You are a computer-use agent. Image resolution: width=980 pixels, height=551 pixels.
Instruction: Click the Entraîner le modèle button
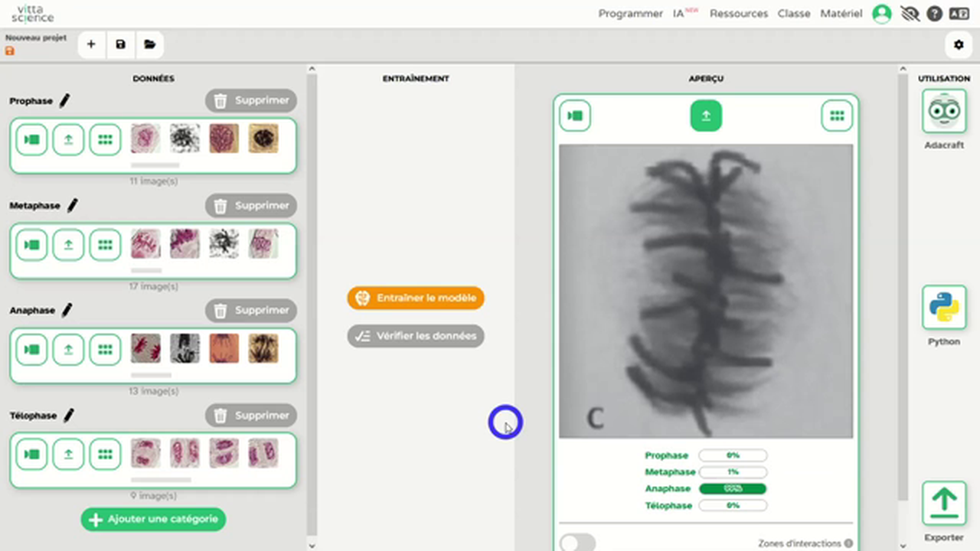pos(416,298)
